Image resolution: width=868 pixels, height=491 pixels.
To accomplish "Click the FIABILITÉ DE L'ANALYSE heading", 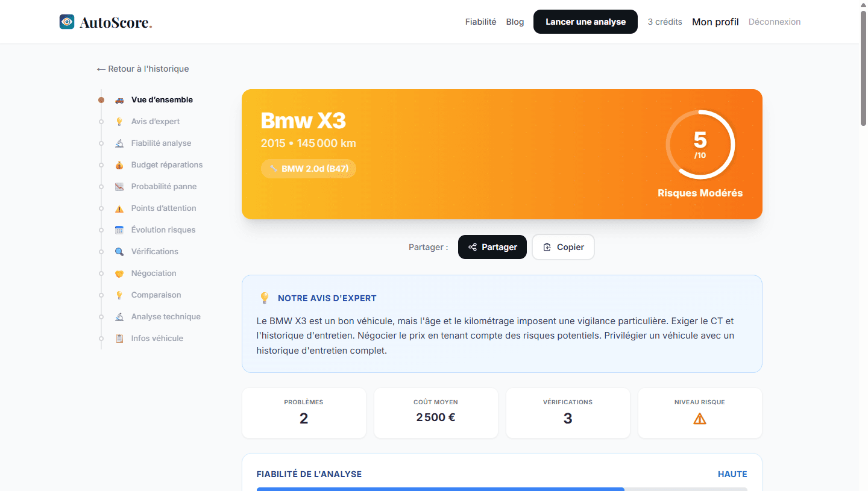I will pos(309,474).
